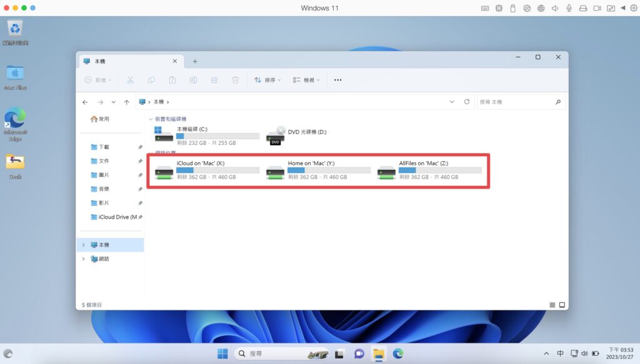The width and height of the screenshot is (640, 364).
Task: Click 本機 breadcrumb in address bar
Action: [x=158, y=102]
